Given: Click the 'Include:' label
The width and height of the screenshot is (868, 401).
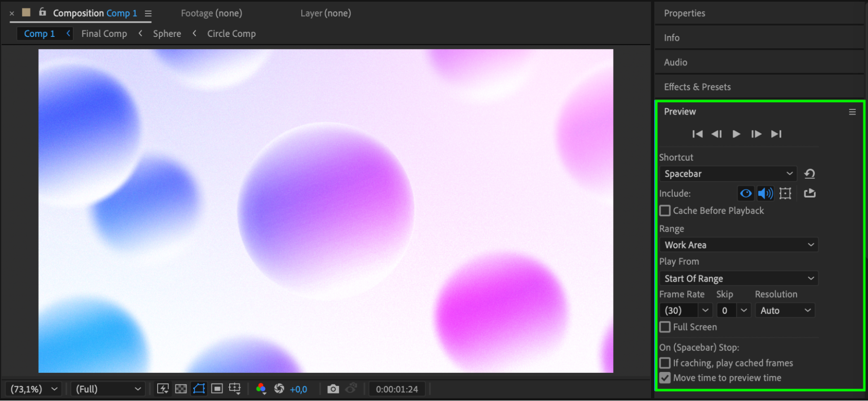Looking at the screenshot, I should [x=675, y=193].
